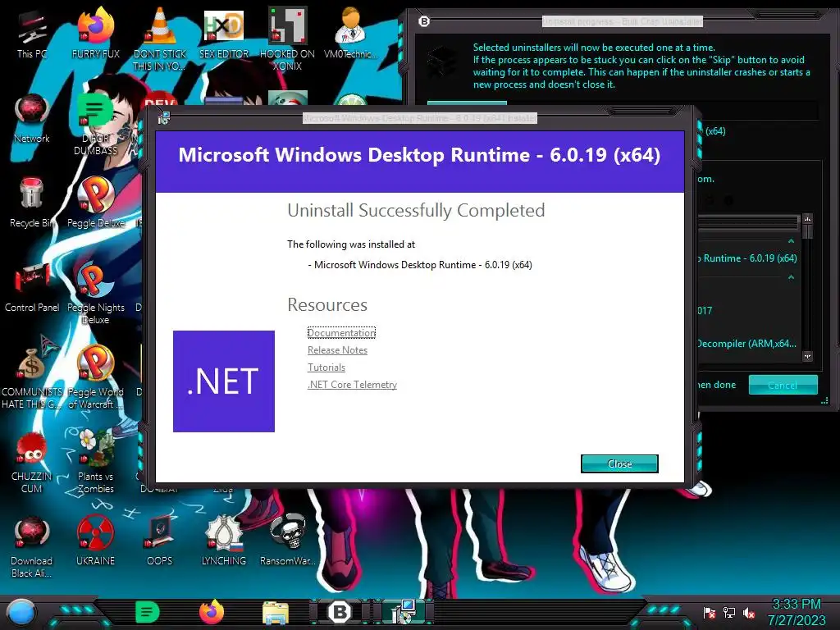Viewport: 840px width, 630px height.
Task: Open the UKRAINE radiation icon
Action: coord(95,541)
